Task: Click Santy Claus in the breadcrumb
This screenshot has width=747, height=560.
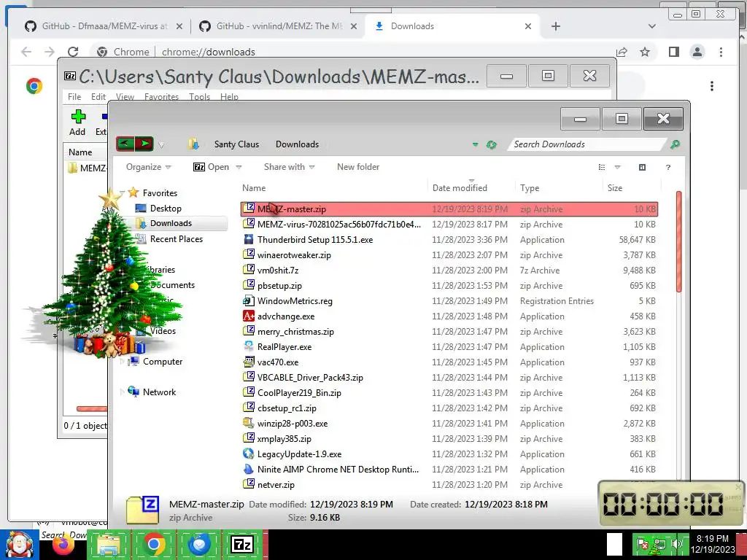Action: (237, 144)
